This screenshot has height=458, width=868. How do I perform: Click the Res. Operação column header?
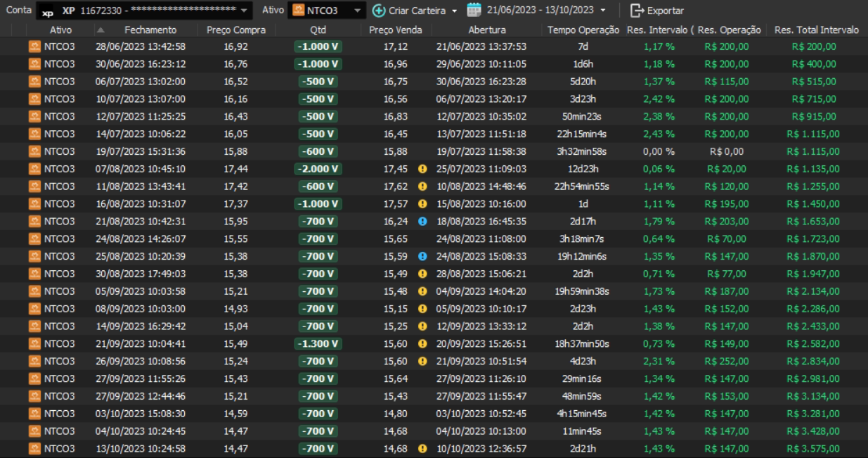[x=730, y=30]
